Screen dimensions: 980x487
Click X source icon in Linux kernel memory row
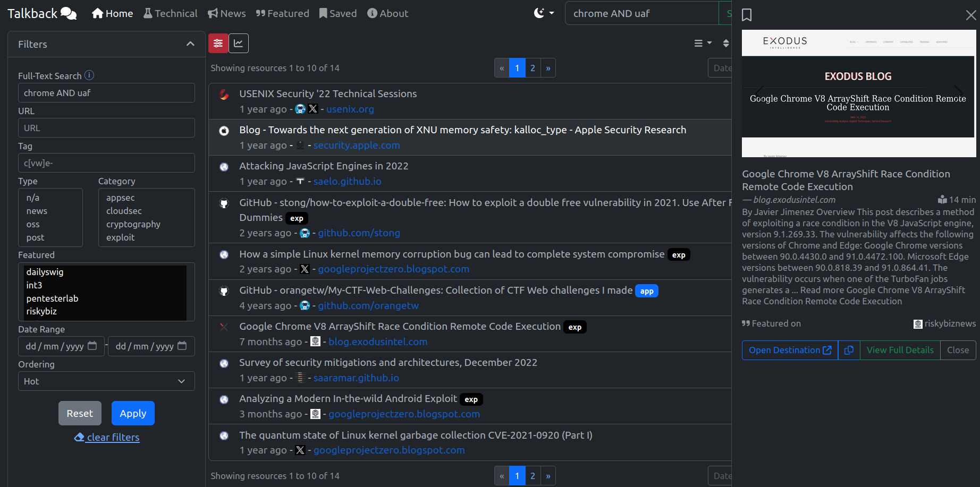point(305,269)
